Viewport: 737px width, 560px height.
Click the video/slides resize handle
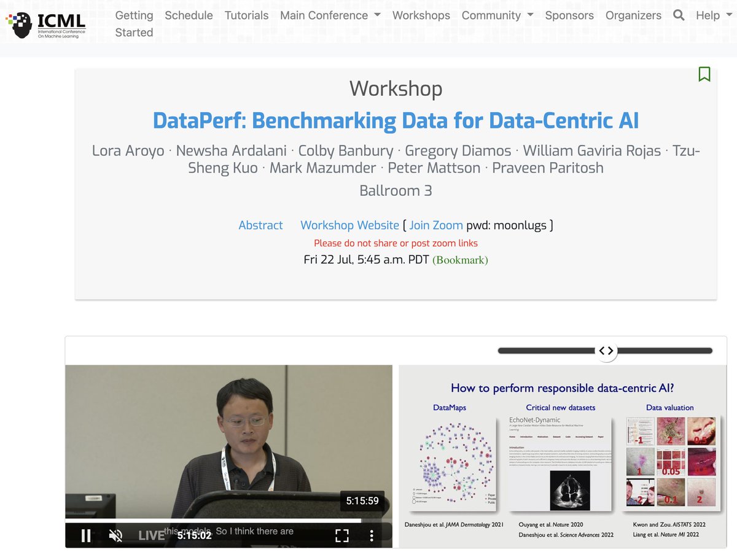pyautogui.click(x=606, y=350)
